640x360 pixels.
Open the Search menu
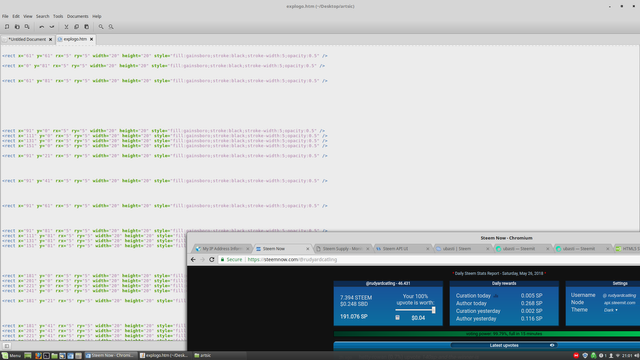coord(42,16)
